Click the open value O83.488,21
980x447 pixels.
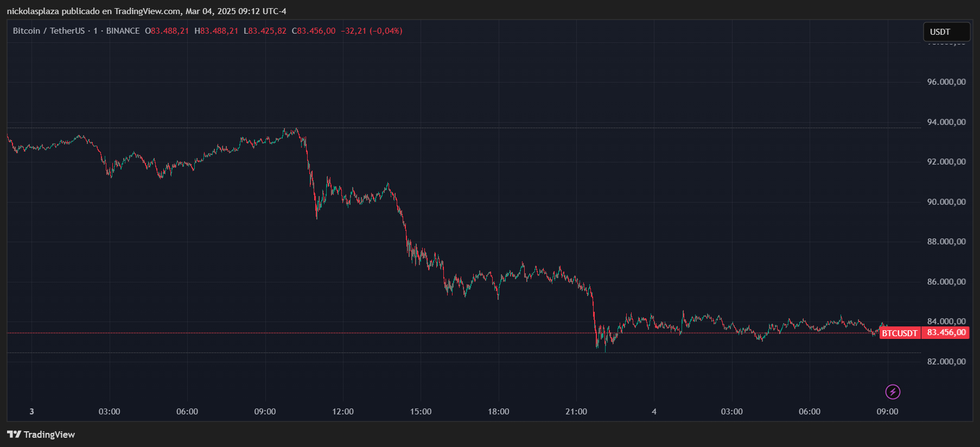click(167, 31)
